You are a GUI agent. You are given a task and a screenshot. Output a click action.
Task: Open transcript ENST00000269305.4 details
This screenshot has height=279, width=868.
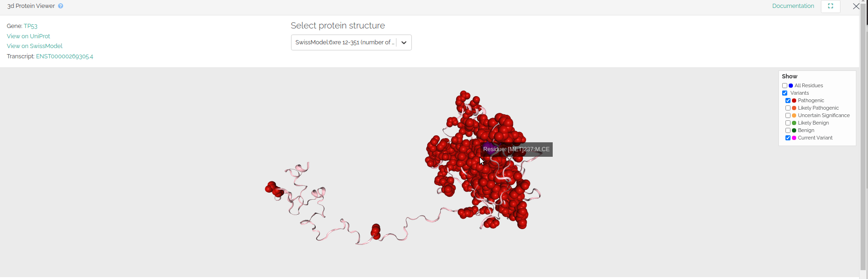[x=64, y=56]
